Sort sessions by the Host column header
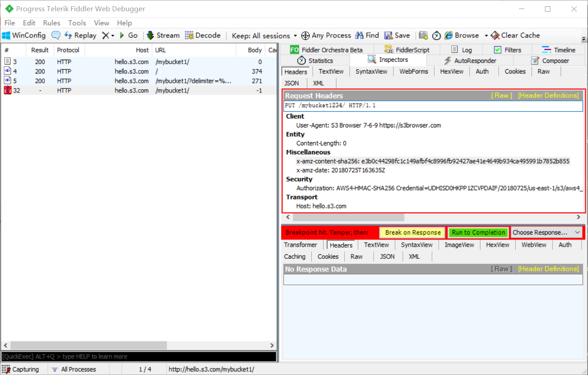Viewport: 588px width, 375px height. (x=118, y=50)
